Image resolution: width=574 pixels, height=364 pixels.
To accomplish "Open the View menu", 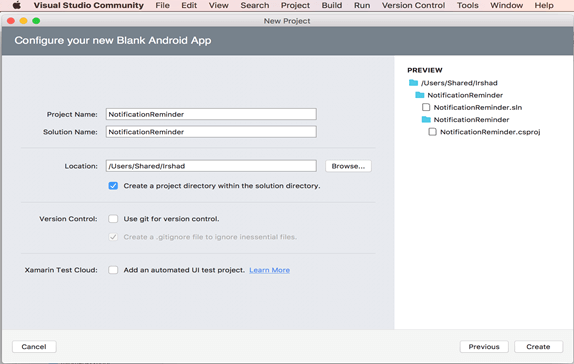I will point(219,5).
